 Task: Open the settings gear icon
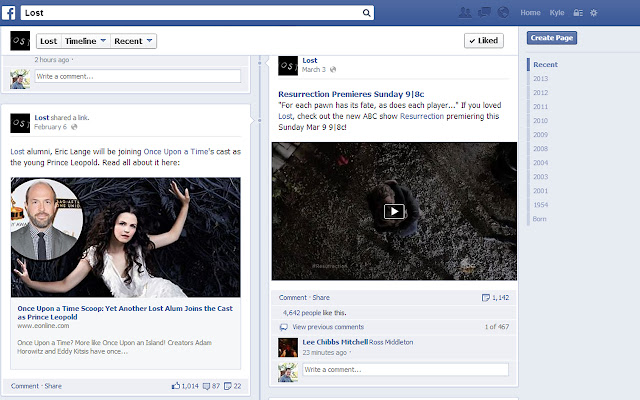[594, 13]
